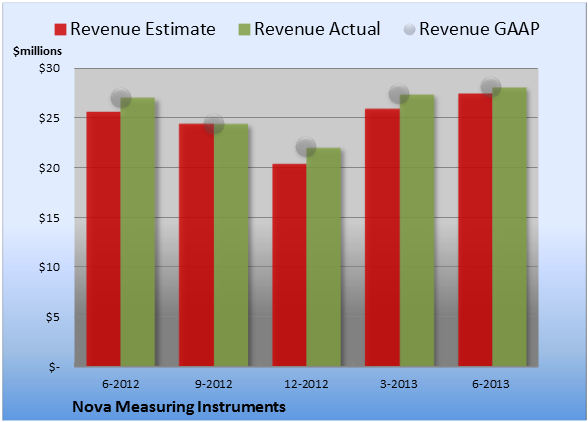The width and height of the screenshot is (588, 422).
Task: Click the GAAP marker above 3-2013
Action: point(399,94)
